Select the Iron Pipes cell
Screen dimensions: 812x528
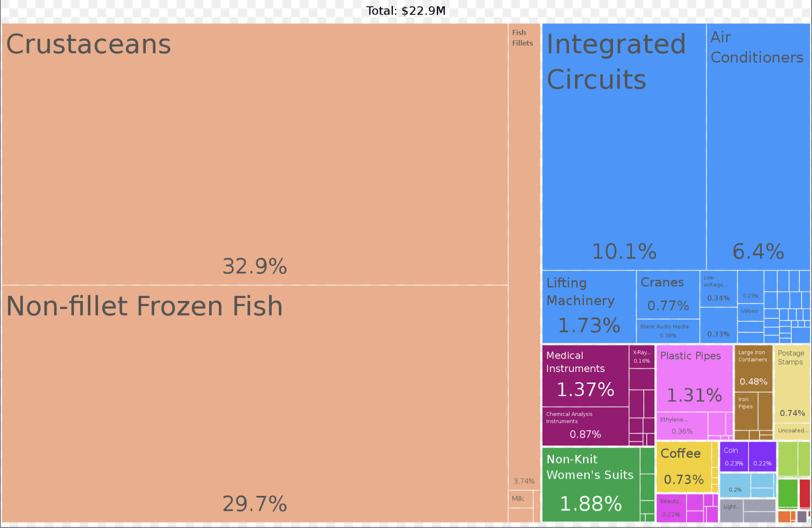tap(746, 411)
